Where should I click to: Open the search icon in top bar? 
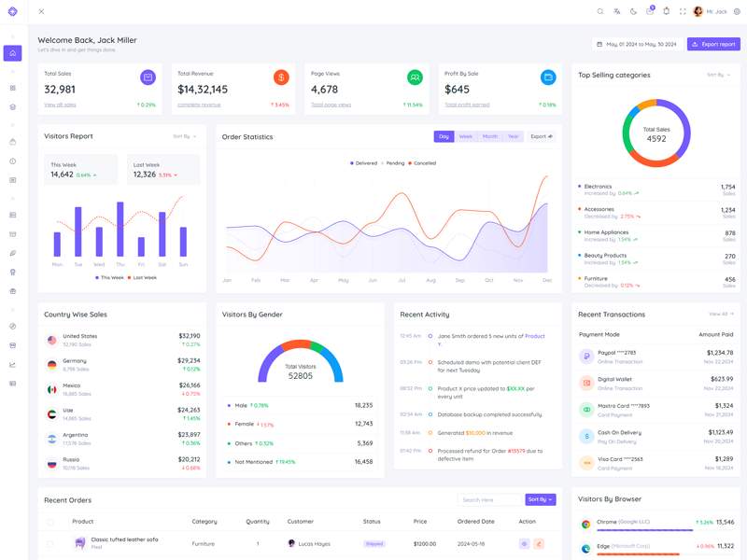pos(600,12)
